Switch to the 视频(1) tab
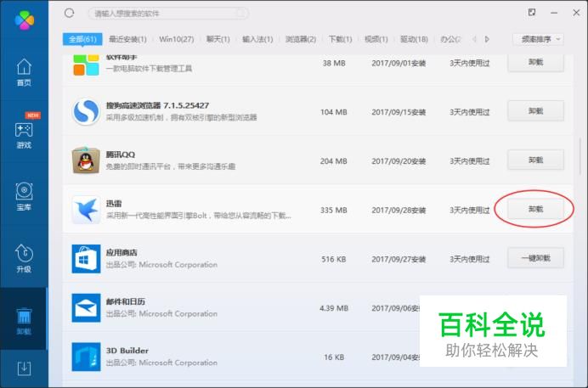Image resolution: width=588 pixels, height=388 pixels. pos(376,39)
